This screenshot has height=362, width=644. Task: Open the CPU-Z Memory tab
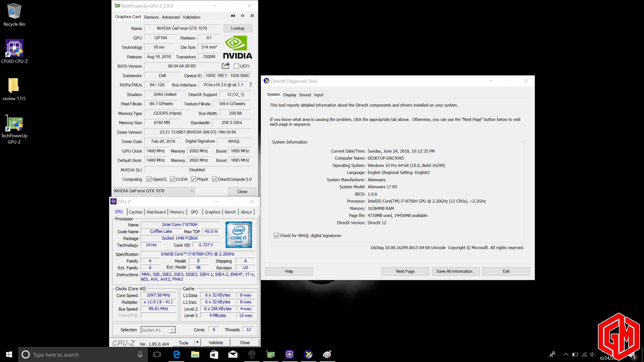177,212
